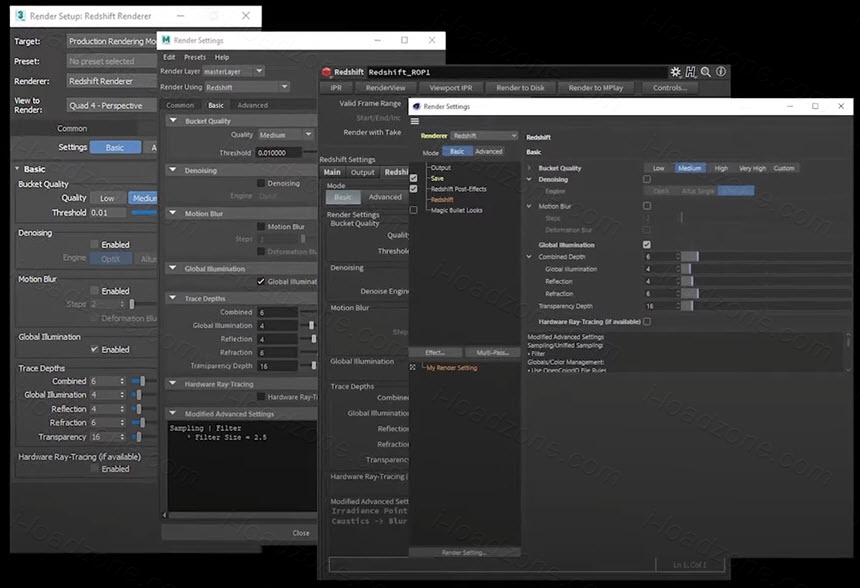Open the Render Using Redshift dropdown in Maya
The width and height of the screenshot is (860, 588).
(247, 87)
